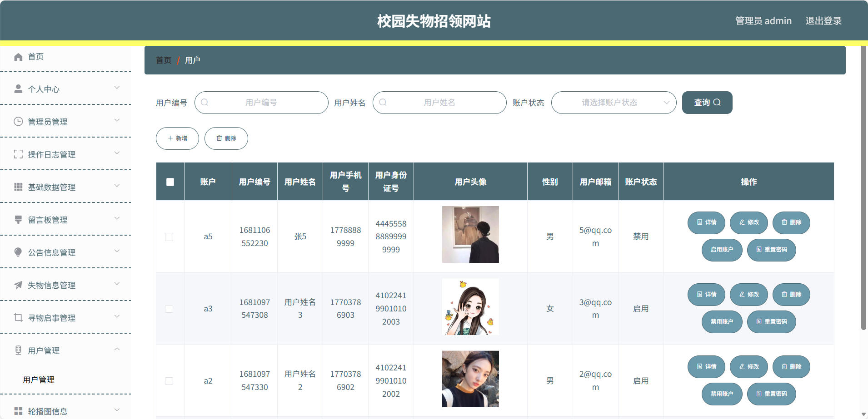Check the checkbox for user a3

tap(169, 309)
